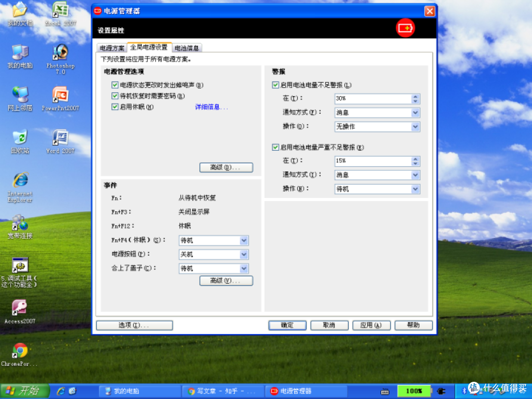
Task: Switch to the 电源方案 tab
Action: (112, 48)
